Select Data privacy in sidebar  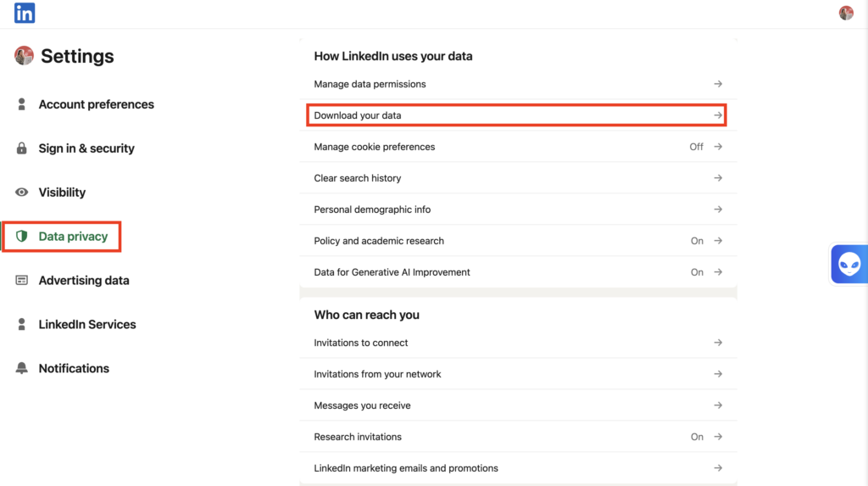[x=73, y=236]
